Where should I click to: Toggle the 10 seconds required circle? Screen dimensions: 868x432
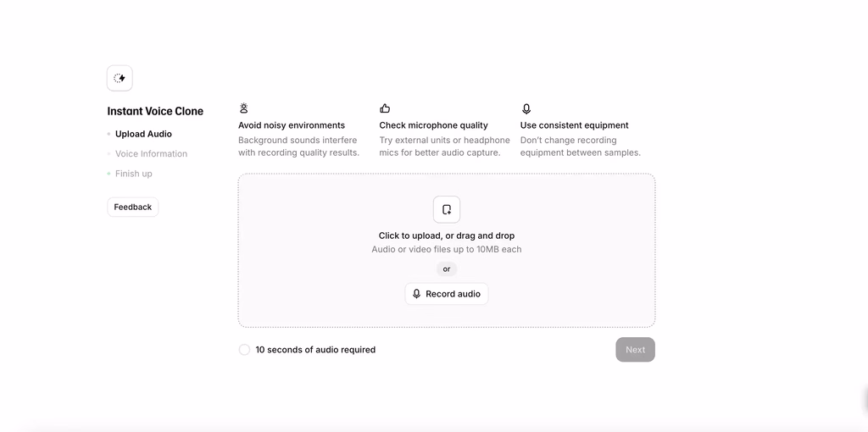[x=244, y=350]
